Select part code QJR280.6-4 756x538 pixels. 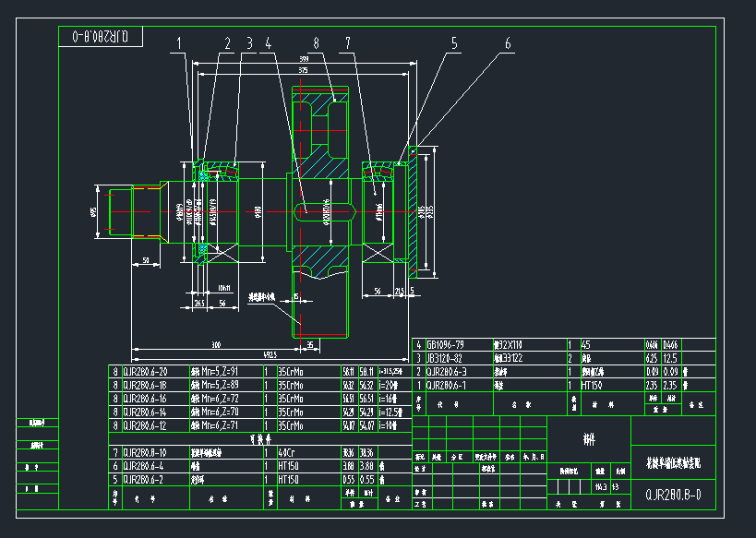point(143,466)
